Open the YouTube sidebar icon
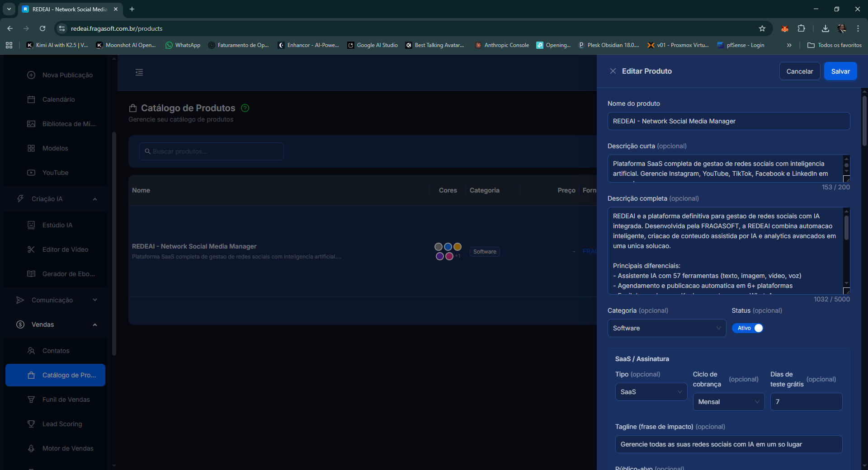 click(31, 173)
